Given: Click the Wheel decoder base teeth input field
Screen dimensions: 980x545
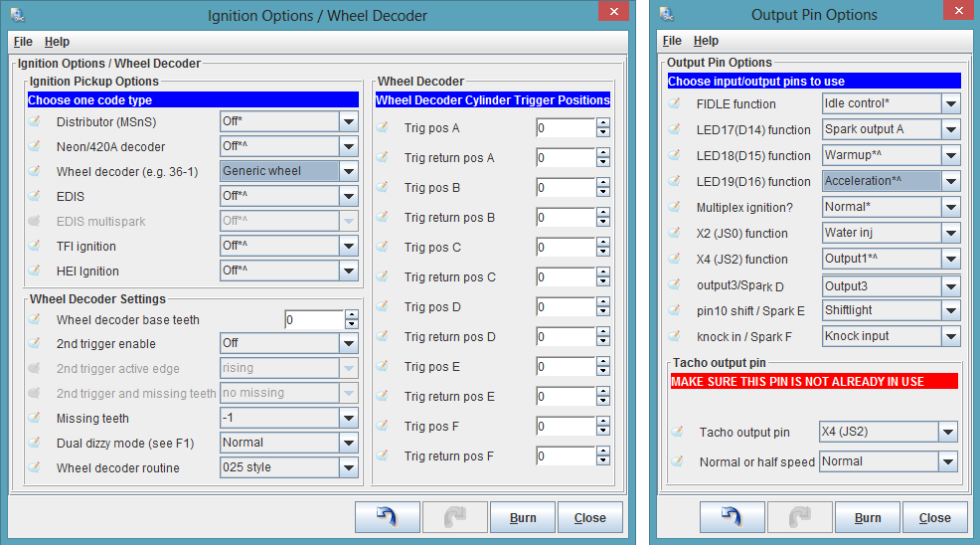Looking at the screenshot, I should (314, 320).
